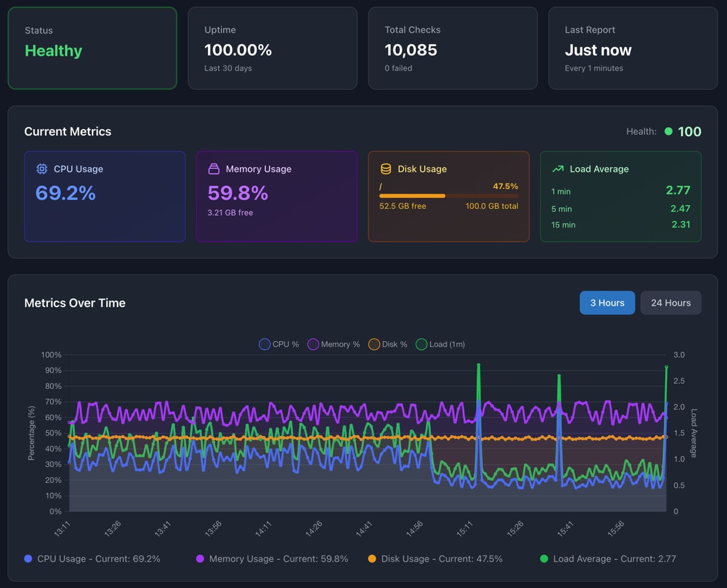Screen dimensions: 727x588
Task: Click the CPU Usage chip icon
Action: 41,169
